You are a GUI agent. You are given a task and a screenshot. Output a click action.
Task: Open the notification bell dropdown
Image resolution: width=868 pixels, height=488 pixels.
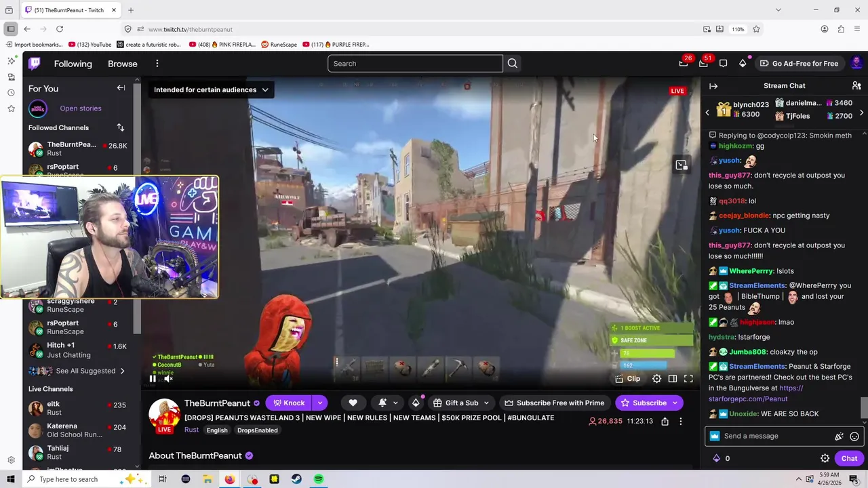click(387, 403)
